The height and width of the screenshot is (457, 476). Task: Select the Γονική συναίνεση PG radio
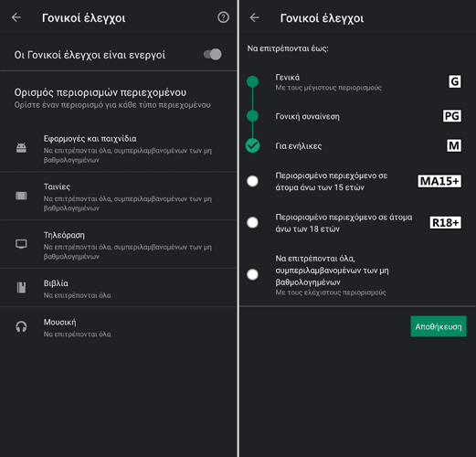point(252,116)
